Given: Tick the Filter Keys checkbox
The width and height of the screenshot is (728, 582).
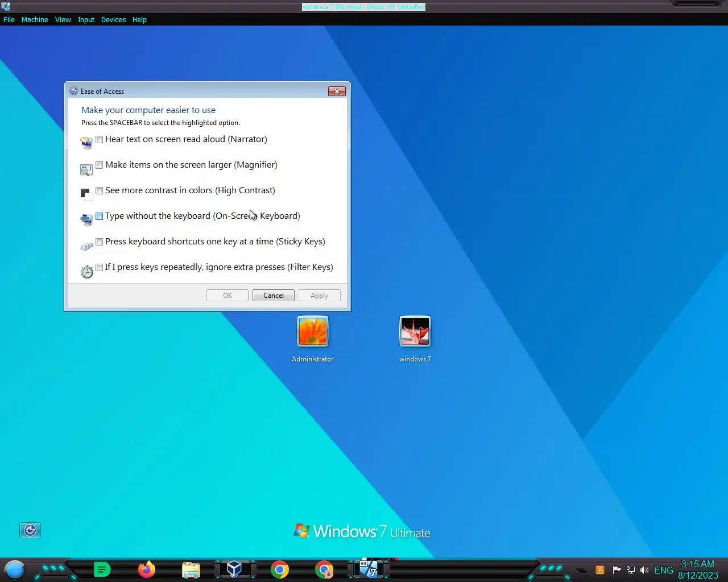Looking at the screenshot, I should pos(100,267).
